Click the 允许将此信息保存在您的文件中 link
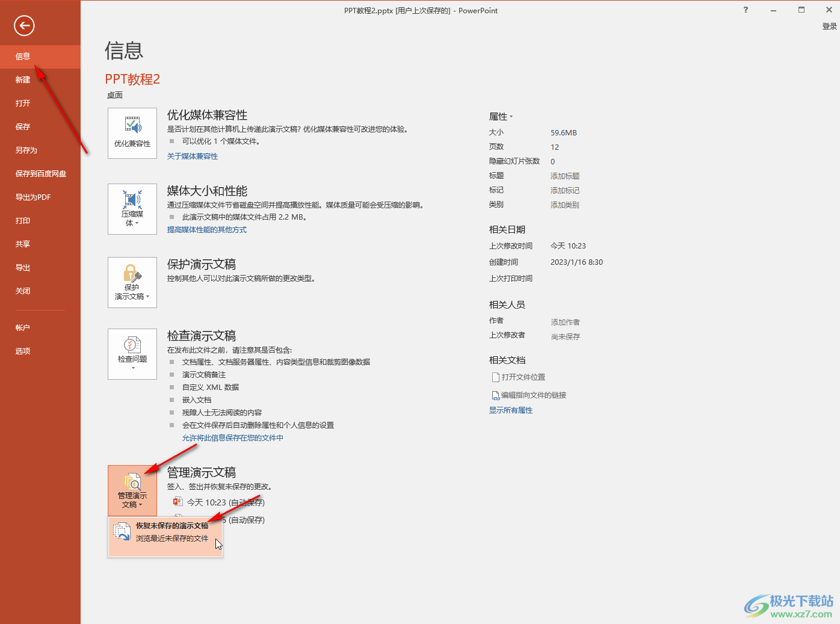This screenshot has width=840, height=624. point(233,438)
